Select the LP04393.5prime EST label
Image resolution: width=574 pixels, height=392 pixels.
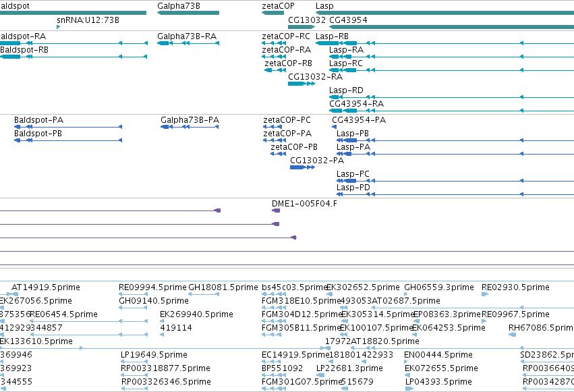pyautogui.click(x=438, y=383)
